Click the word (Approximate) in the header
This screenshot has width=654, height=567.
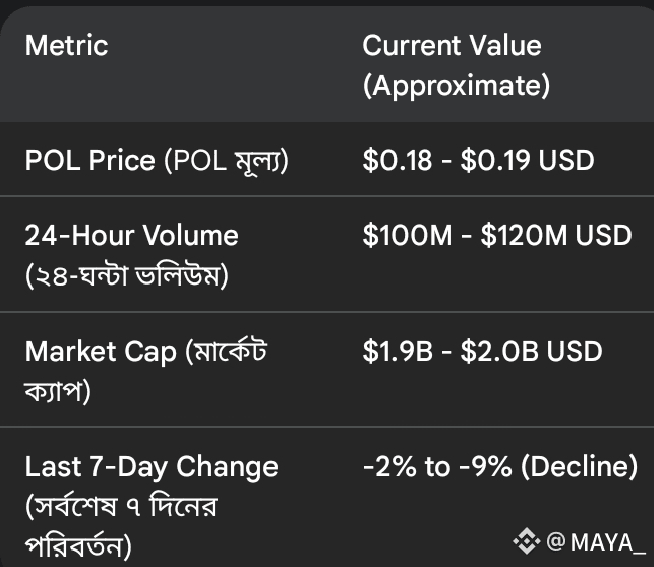pyautogui.click(x=456, y=86)
